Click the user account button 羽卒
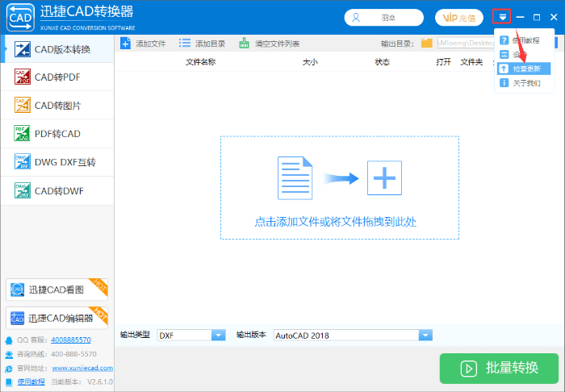565x392 pixels. 383,17
